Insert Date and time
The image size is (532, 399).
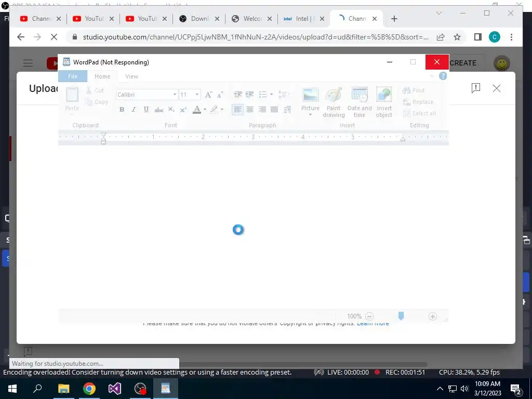coord(360,102)
